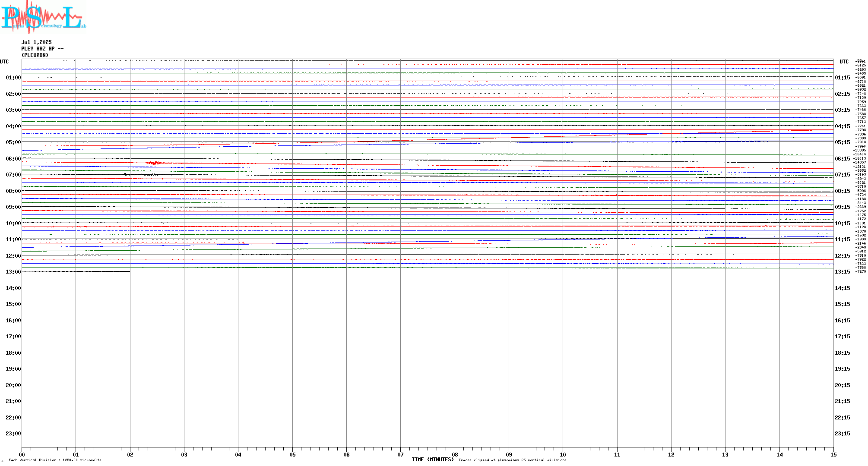This screenshot has width=868, height=466.
Task: Click minute tick label 04
Action: click(x=238, y=454)
